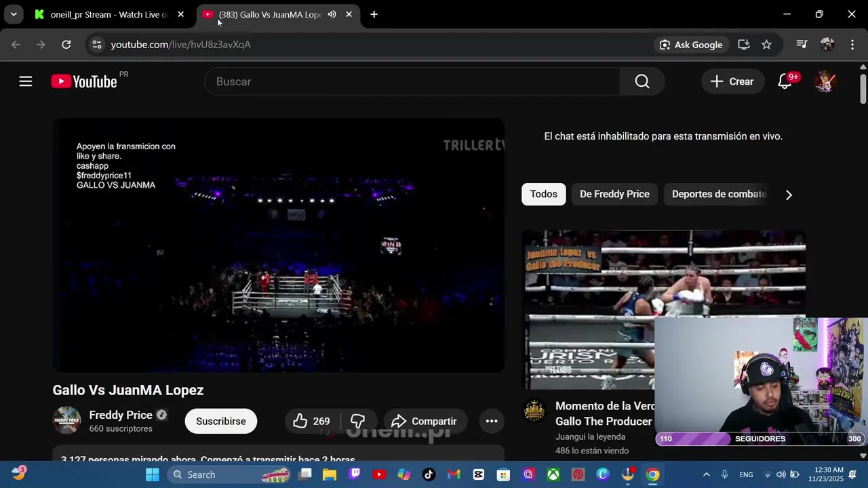Click the Buscar search input field
The width and height of the screenshot is (868, 488).
click(x=412, y=81)
